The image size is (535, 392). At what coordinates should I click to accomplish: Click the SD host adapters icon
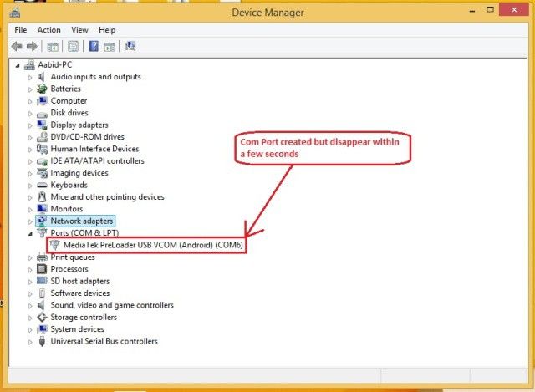coord(42,281)
